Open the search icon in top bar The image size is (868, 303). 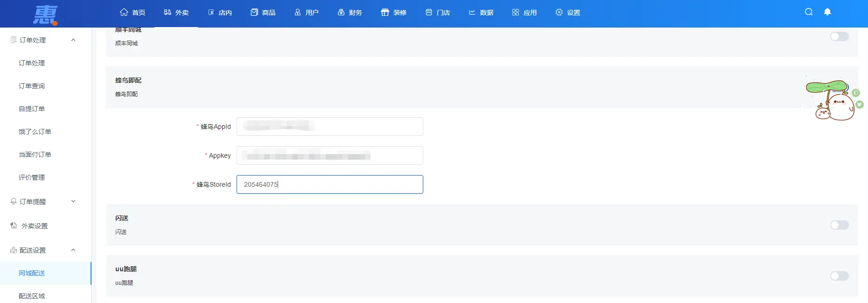(x=809, y=12)
